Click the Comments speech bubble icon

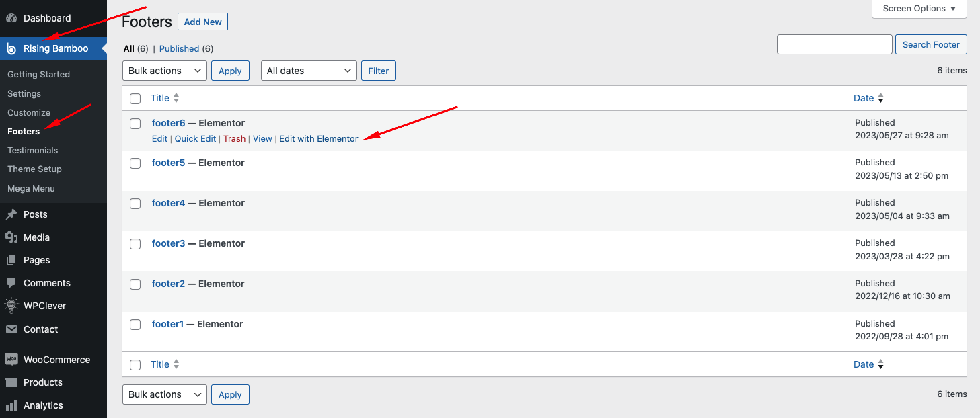click(11, 283)
